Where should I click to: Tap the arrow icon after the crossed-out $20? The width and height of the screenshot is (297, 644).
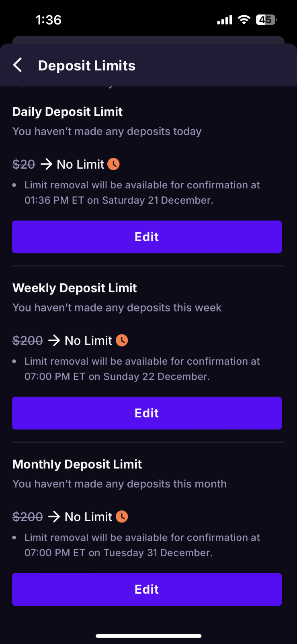(x=46, y=164)
